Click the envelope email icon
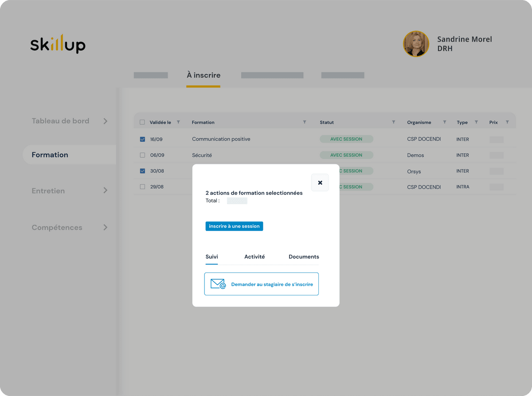This screenshot has height=396, width=532. point(218,284)
